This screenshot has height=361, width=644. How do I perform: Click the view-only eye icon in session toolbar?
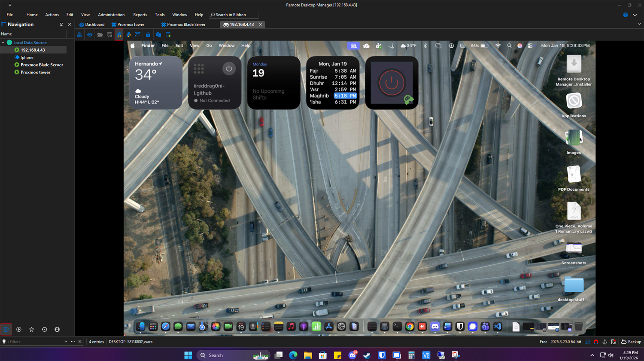pyautogui.click(x=90, y=35)
